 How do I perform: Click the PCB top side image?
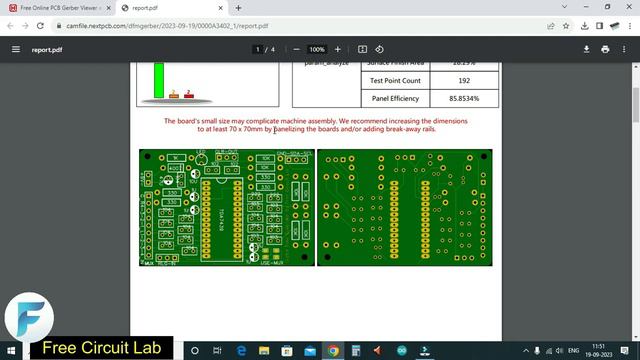[227, 207]
